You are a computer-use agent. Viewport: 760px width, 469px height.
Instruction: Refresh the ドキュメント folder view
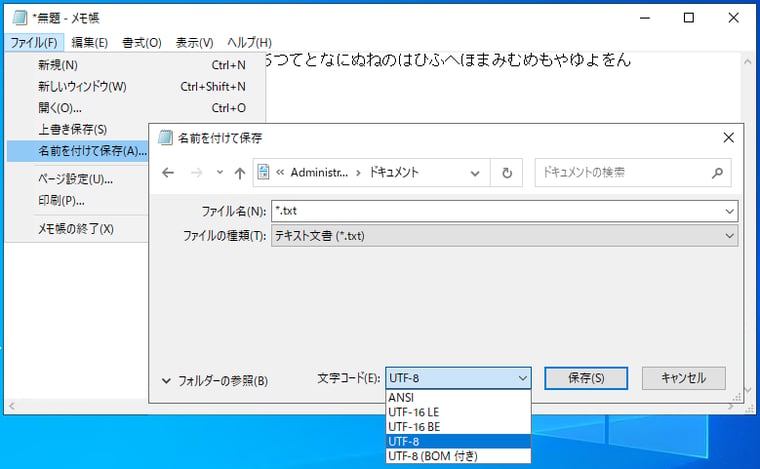pyautogui.click(x=507, y=172)
